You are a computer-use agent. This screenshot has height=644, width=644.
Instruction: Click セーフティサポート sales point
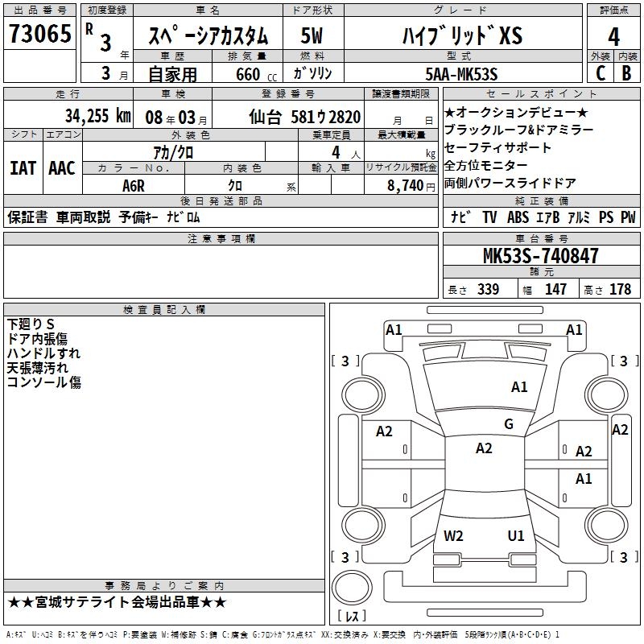click(497, 147)
